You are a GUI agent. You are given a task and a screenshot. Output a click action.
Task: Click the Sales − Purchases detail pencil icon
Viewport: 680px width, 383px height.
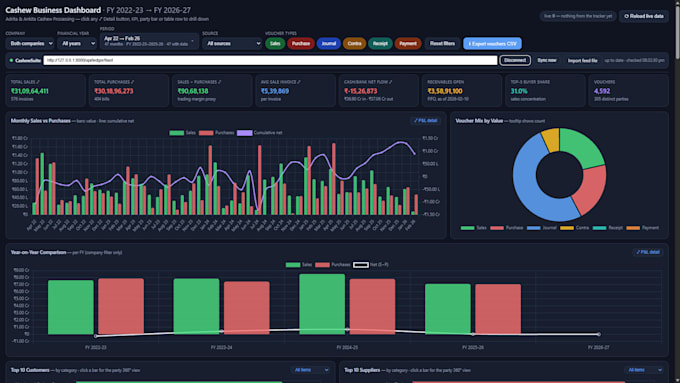pos(220,82)
